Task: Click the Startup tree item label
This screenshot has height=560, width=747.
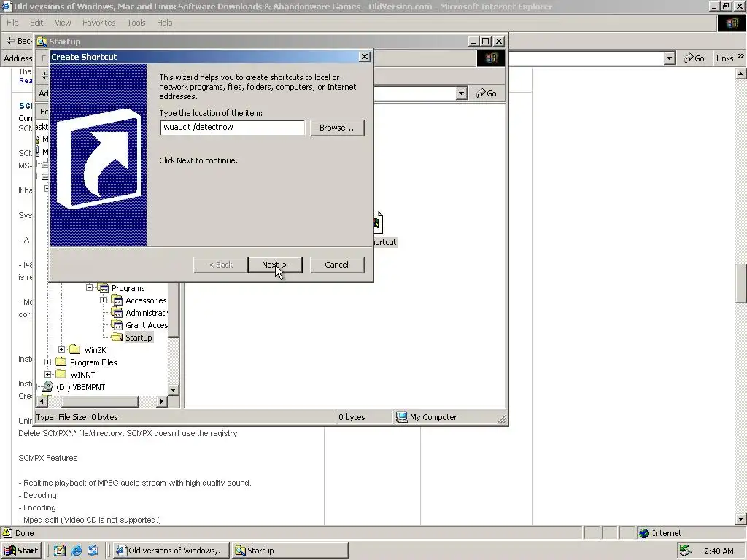Action: (x=139, y=338)
